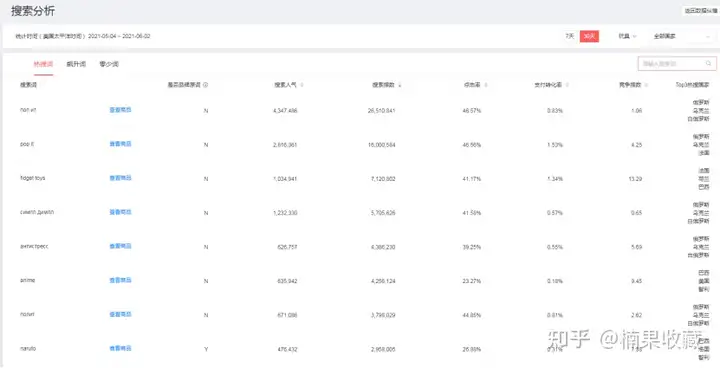Open 查看商品 for the поп ит row

click(x=120, y=110)
